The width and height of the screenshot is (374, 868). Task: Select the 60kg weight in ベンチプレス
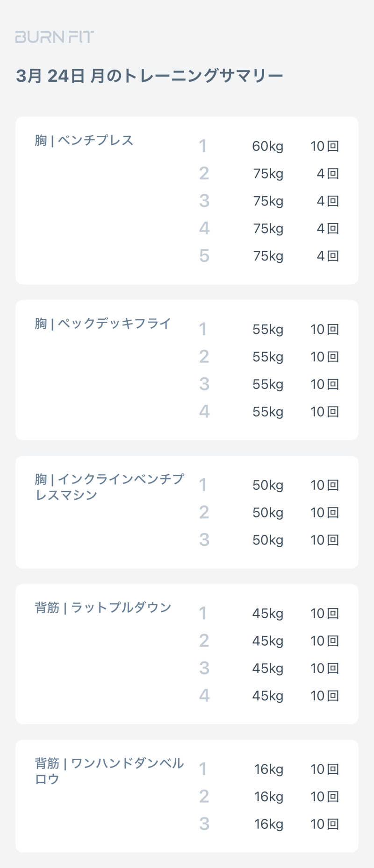point(267,146)
